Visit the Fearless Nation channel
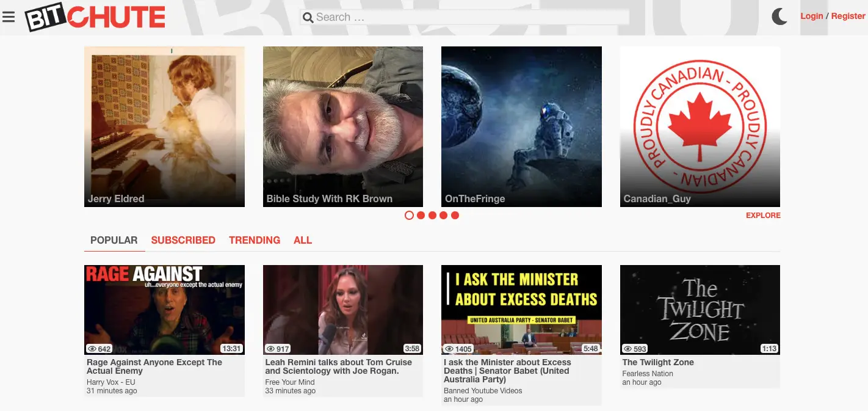 click(648, 374)
